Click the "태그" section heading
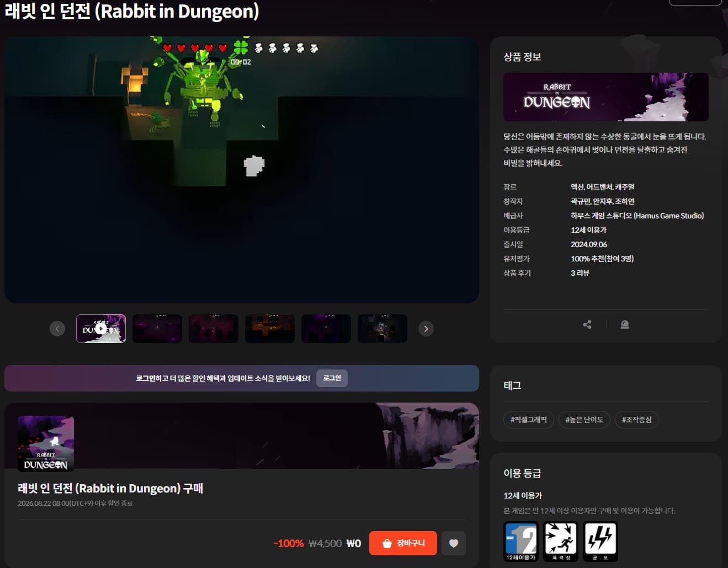This screenshot has height=568, width=728. [x=512, y=385]
